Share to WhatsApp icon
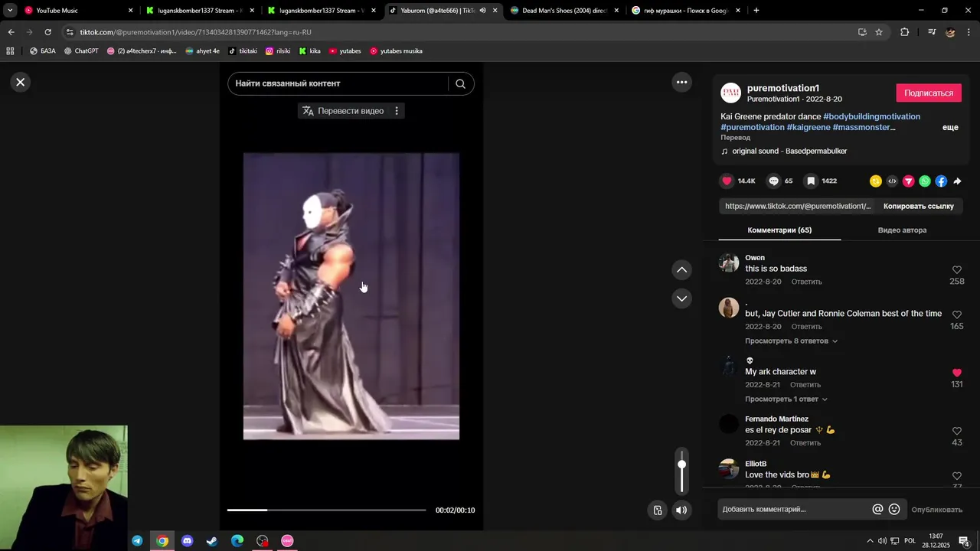 925,181
